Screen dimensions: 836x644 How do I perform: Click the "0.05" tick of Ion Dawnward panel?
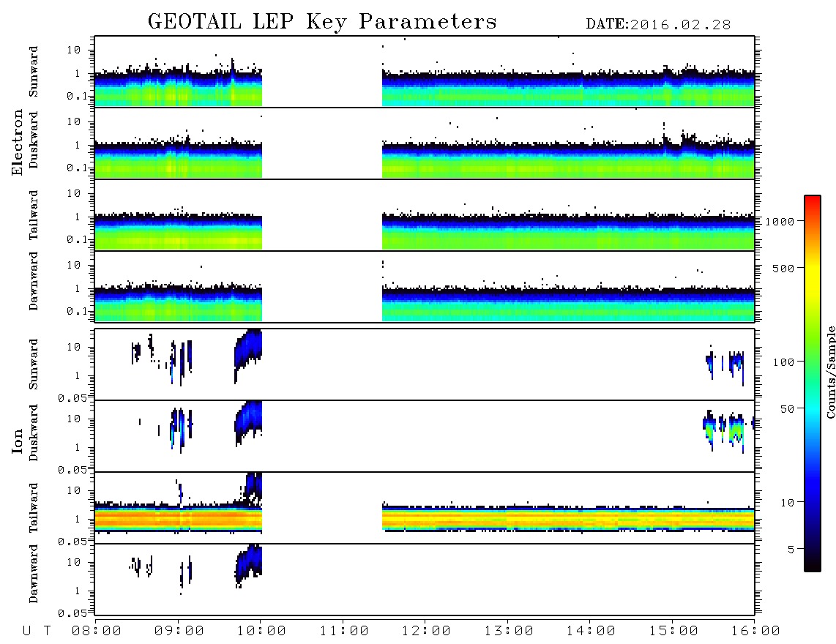(x=72, y=613)
